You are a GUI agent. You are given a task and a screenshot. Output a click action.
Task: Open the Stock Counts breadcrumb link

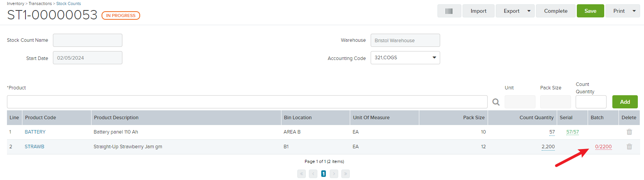coord(69,3)
